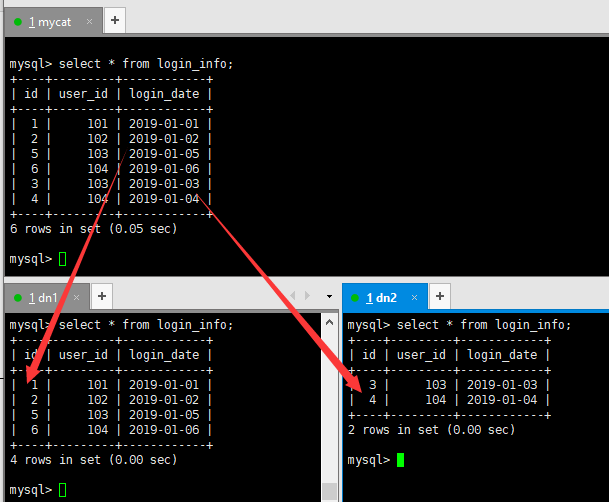Click plus button next to dn2 tab
The image size is (609, 502).
click(x=440, y=297)
